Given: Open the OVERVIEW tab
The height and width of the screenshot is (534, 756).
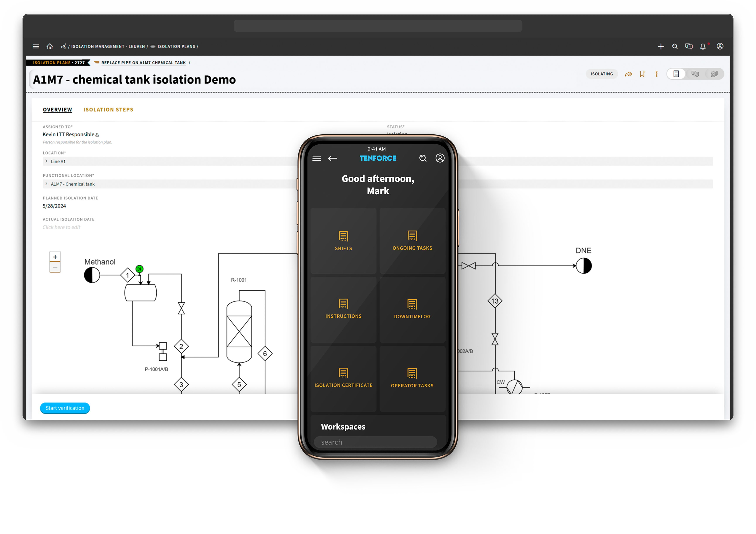Looking at the screenshot, I should tap(57, 110).
